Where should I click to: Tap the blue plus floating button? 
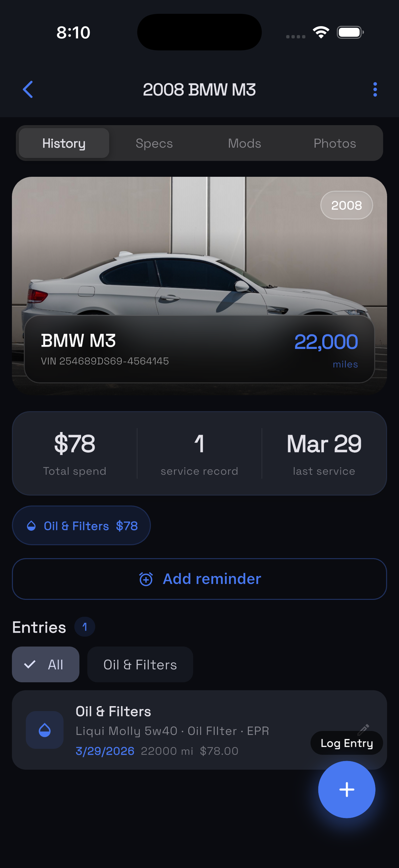346,789
